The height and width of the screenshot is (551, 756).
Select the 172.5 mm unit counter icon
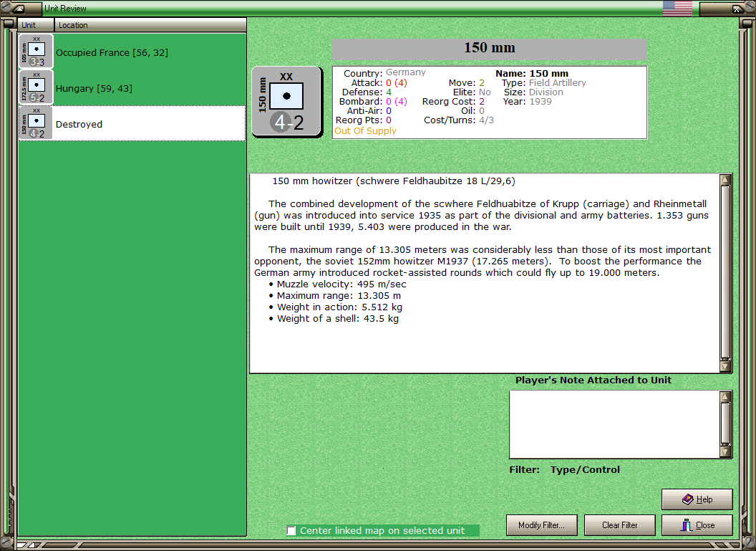pos(37,87)
